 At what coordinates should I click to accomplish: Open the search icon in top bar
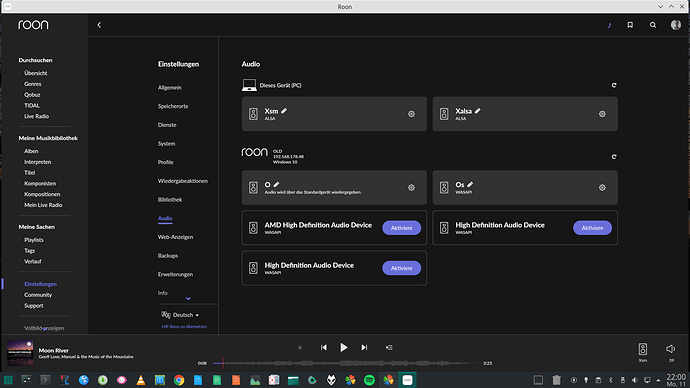coord(653,25)
